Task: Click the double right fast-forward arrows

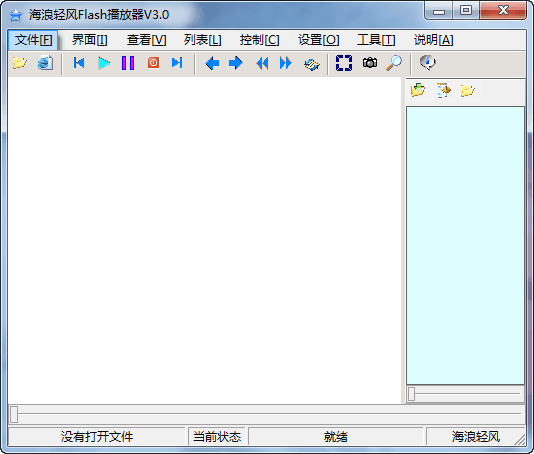Action: (x=286, y=63)
